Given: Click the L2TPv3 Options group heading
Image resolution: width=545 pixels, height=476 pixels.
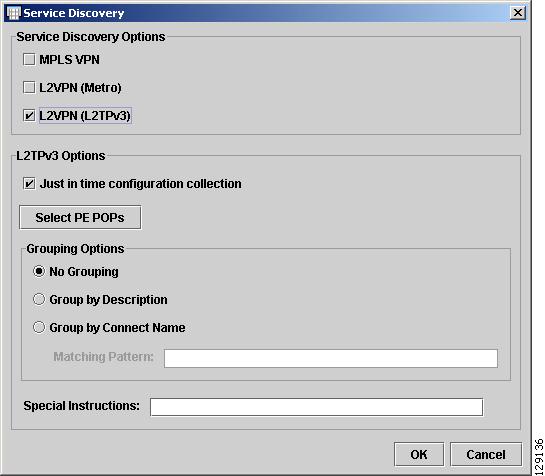Looking at the screenshot, I should [61, 156].
